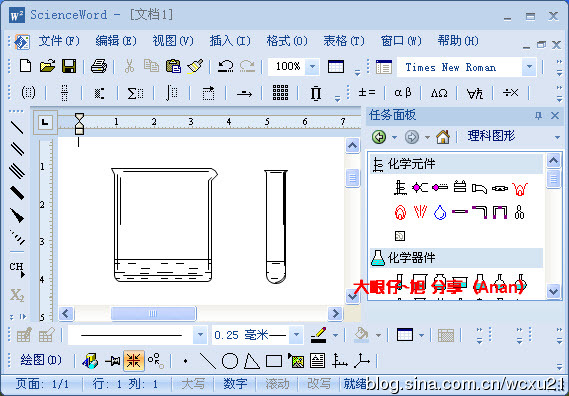This screenshot has width=569, height=396.
Task: Open the matrix grid template icon
Action: (x=280, y=93)
